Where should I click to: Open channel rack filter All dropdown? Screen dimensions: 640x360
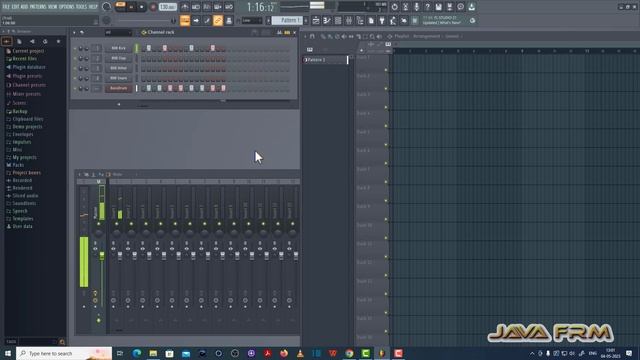(x=118, y=32)
